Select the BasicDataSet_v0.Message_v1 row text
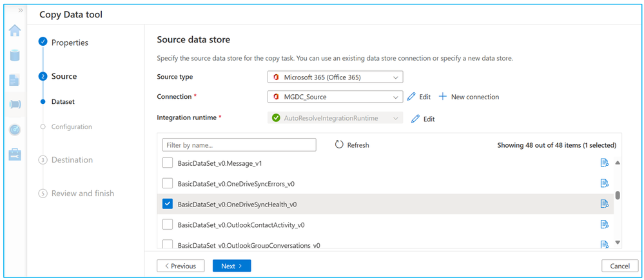The image size is (644, 280). [220, 164]
